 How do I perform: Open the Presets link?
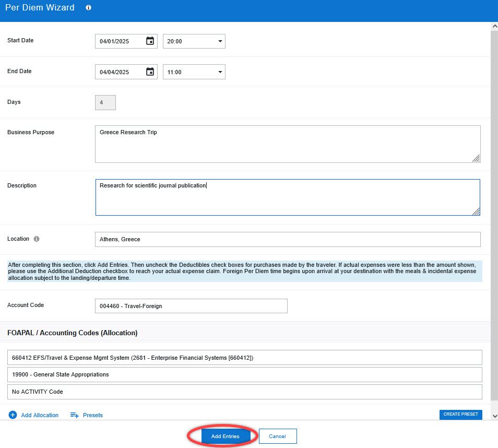(x=93, y=415)
